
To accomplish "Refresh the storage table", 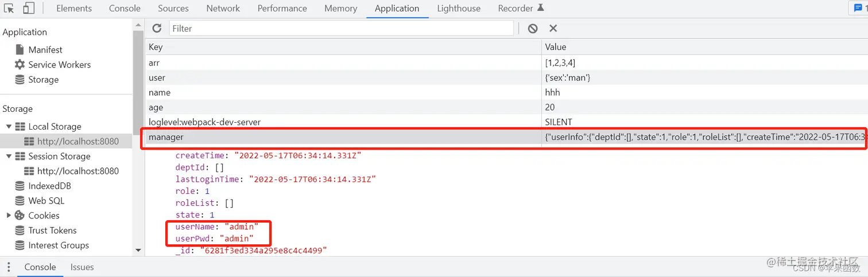I will pos(157,28).
